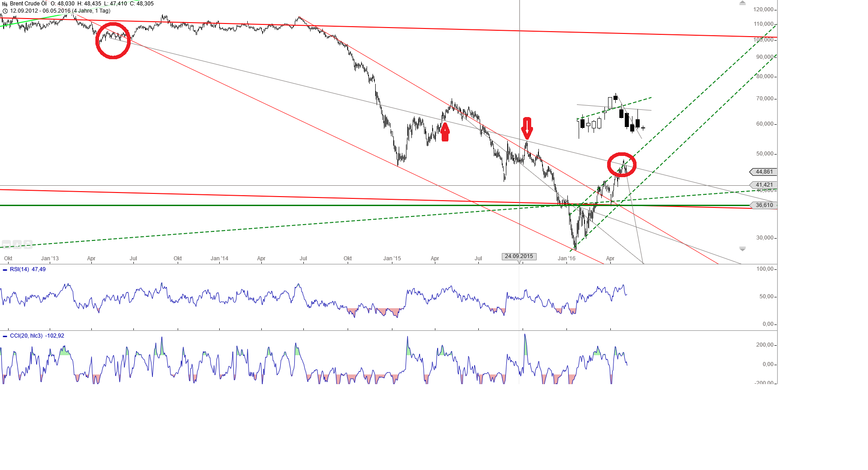Click the 24.09.2015 date marker on the time axis
868x470 pixels.
tap(519, 256)
